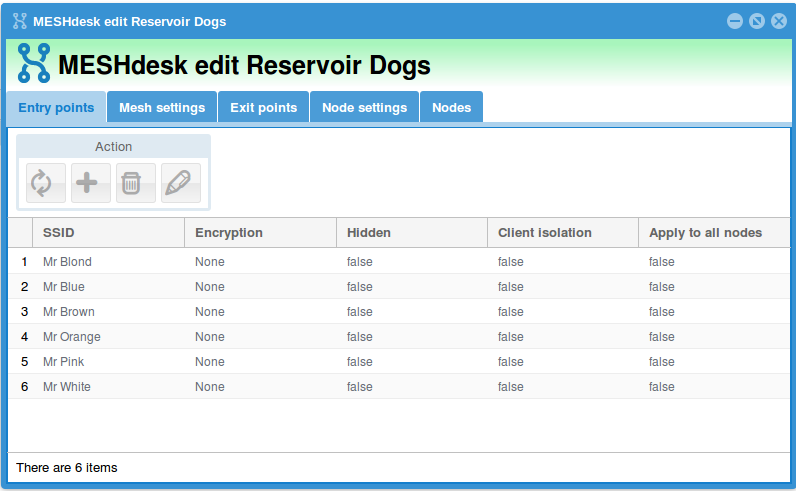Sort by Client isolation column header

click(x=562, y=233)
